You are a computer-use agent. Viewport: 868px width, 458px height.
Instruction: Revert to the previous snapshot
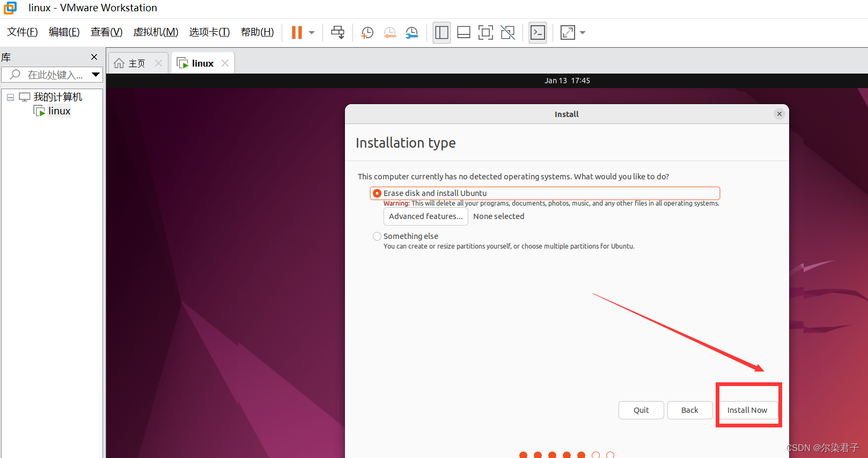pyautogui.click(x=390, y=33)
